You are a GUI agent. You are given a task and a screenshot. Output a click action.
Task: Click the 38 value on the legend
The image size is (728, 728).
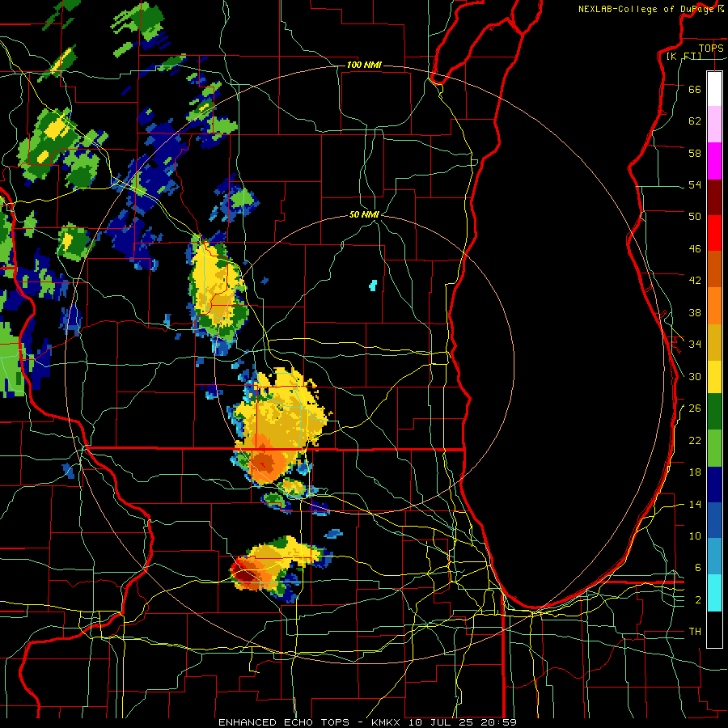click(x=695, y=312)
